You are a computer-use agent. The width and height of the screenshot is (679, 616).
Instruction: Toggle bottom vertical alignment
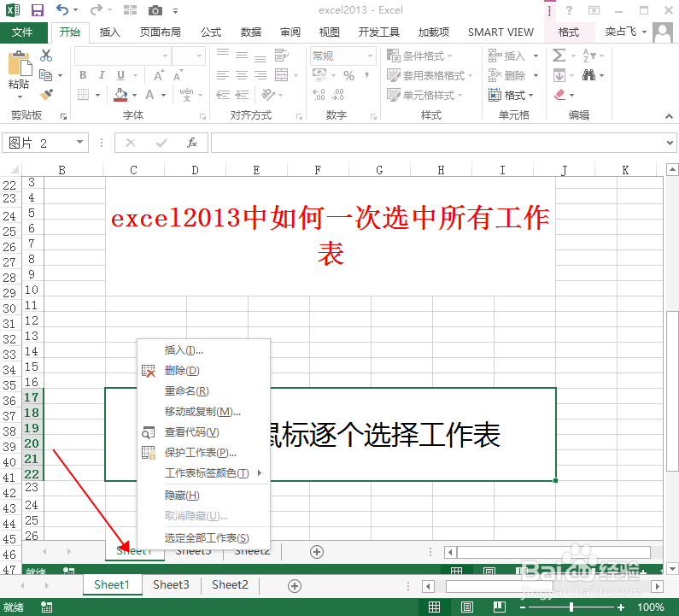(x=260, y=57)
